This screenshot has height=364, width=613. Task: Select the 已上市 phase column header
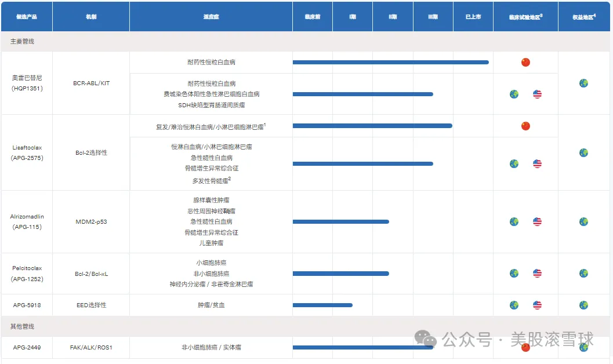(x=473, y=17)
